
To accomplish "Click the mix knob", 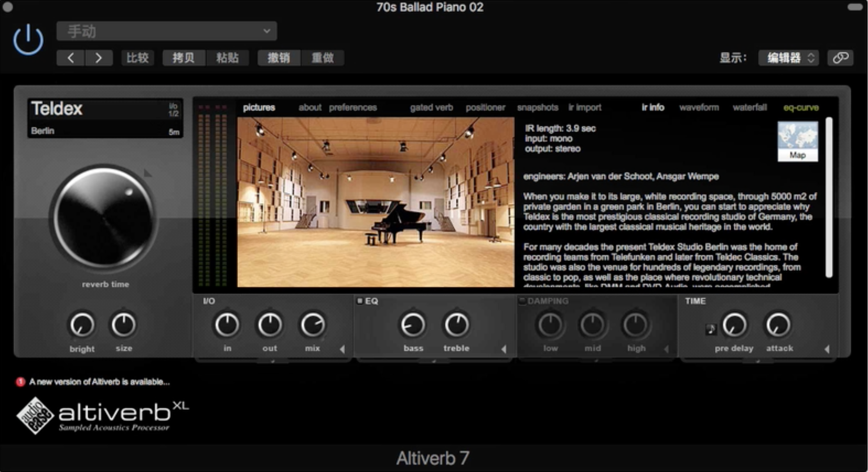I will pyautogui.click(x=312, y=325).
